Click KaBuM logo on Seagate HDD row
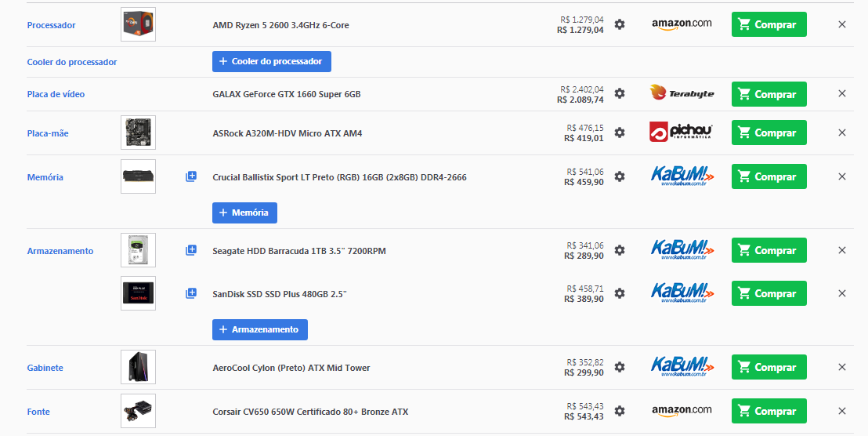Screen dimensions: 868x436 (682, 250)
